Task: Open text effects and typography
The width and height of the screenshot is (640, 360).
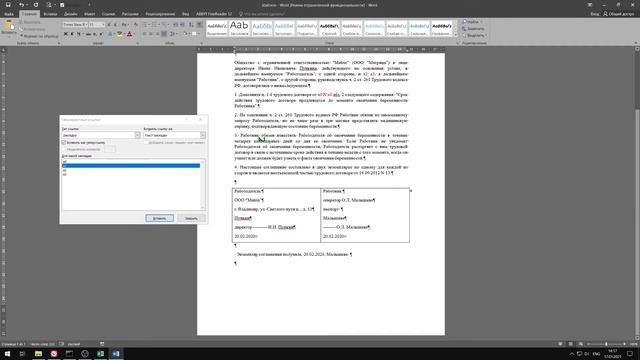Action: (x=110, y=34)
